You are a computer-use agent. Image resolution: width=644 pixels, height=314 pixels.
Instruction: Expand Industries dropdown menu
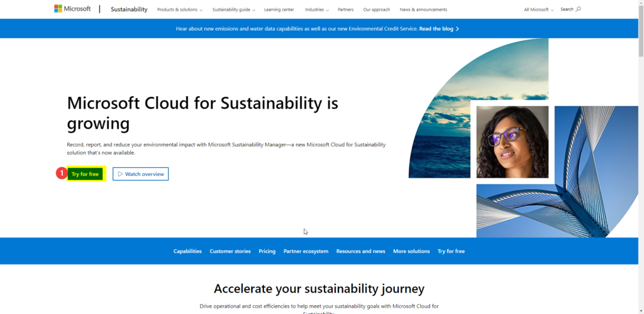point(317,9)
